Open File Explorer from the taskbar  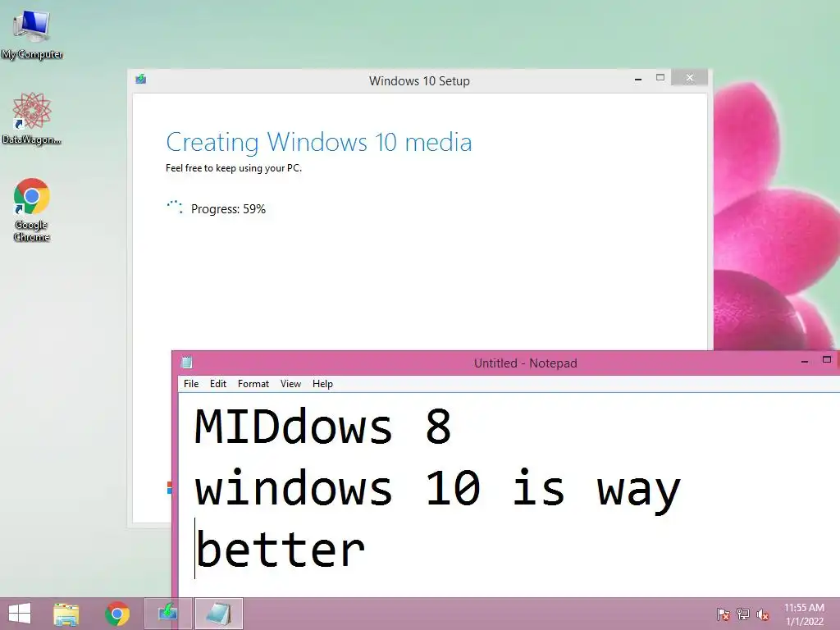click(x=66, y=614)
